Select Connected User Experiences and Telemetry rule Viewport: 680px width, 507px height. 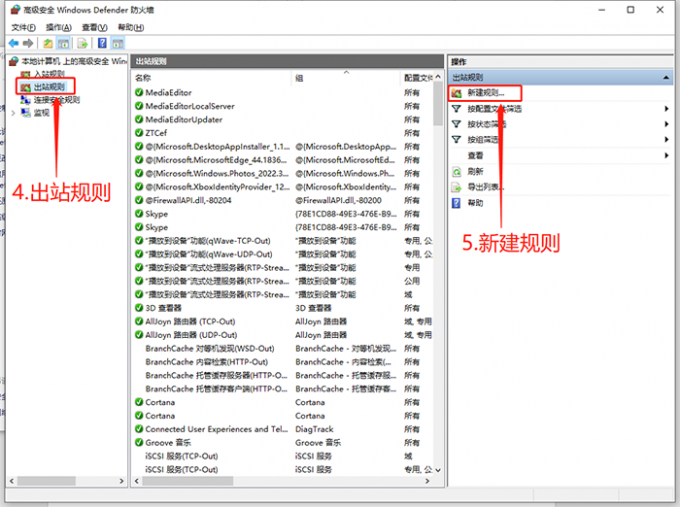pos(216,429)
